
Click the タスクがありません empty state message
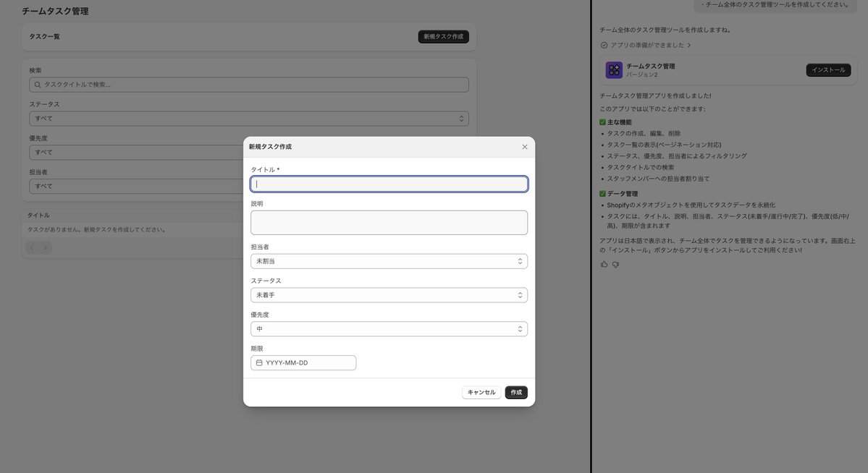tap(96, 229)
